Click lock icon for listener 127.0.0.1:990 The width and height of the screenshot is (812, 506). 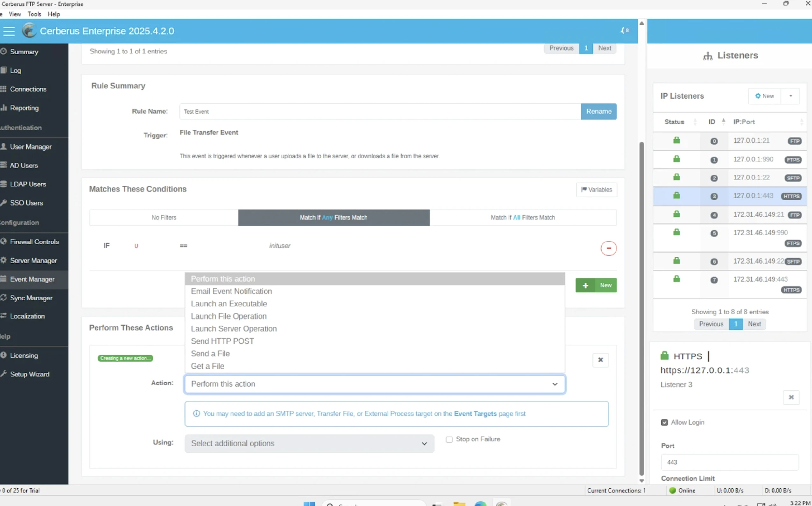pos(676,158)
